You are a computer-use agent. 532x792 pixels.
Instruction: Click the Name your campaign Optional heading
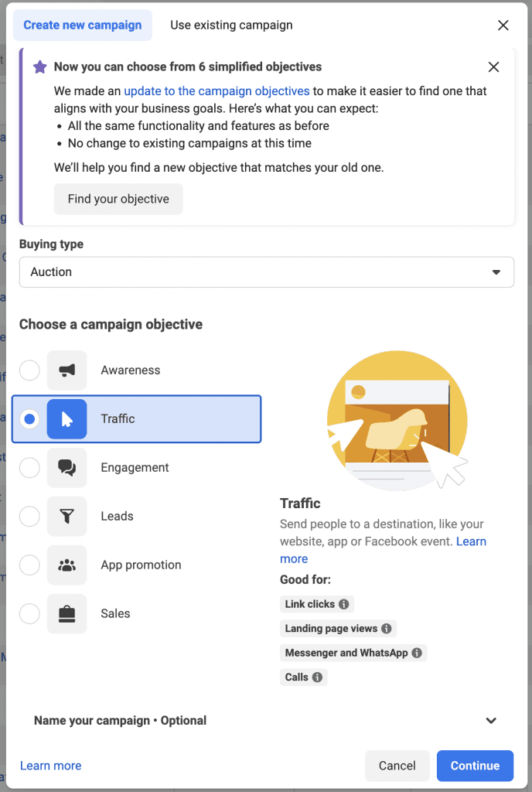pyautogui.click(x=120, y=721)
